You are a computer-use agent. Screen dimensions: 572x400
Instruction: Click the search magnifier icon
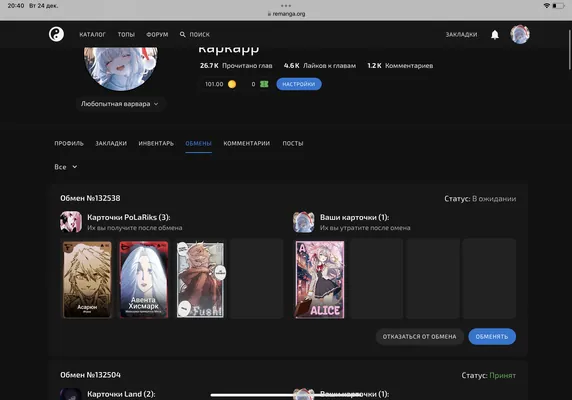point(182,34)
